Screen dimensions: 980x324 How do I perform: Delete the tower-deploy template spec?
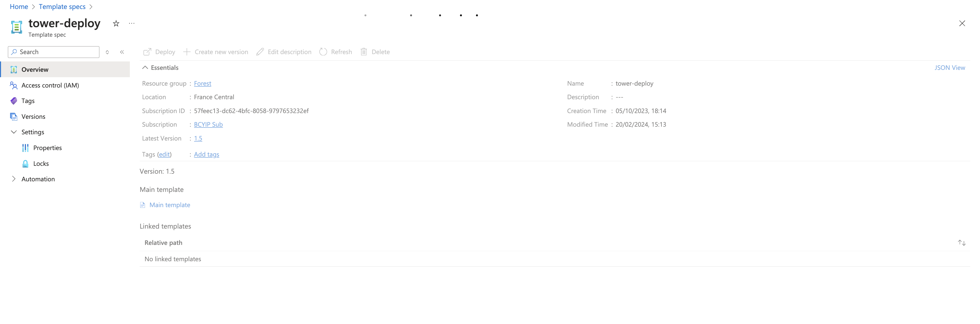[375, 52]
